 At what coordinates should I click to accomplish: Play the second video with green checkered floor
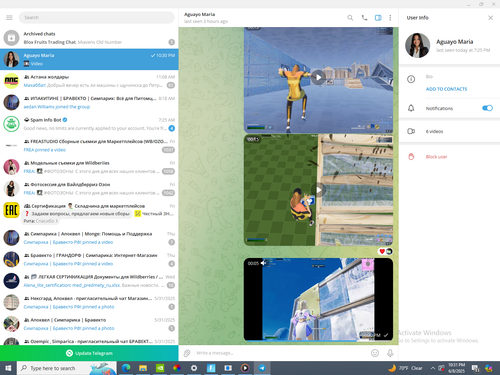click(x=318, y=190)
